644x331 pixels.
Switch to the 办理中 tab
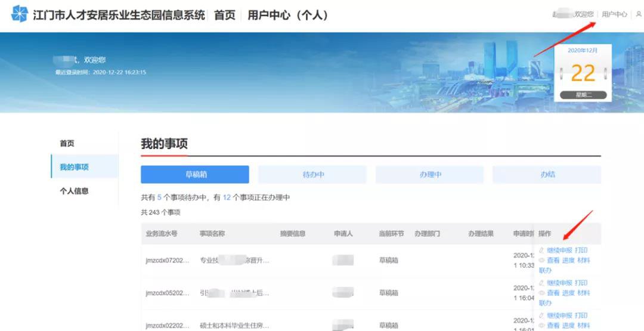click(429, 175)
